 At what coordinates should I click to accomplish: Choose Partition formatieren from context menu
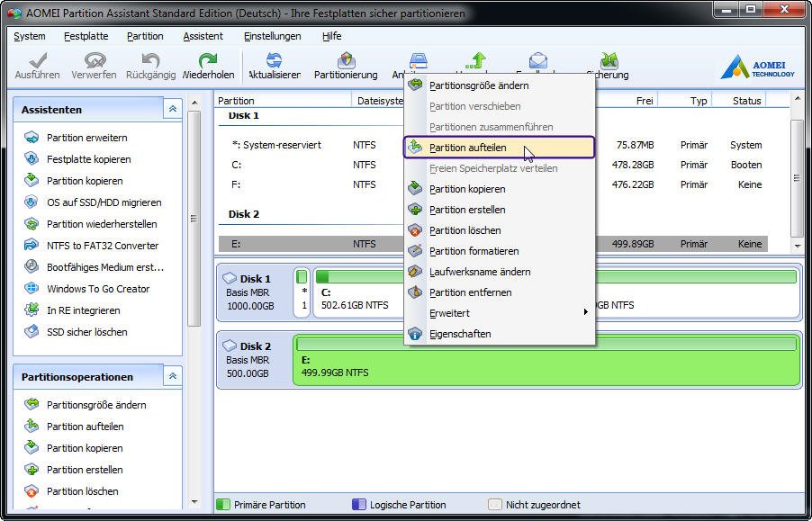500,251
